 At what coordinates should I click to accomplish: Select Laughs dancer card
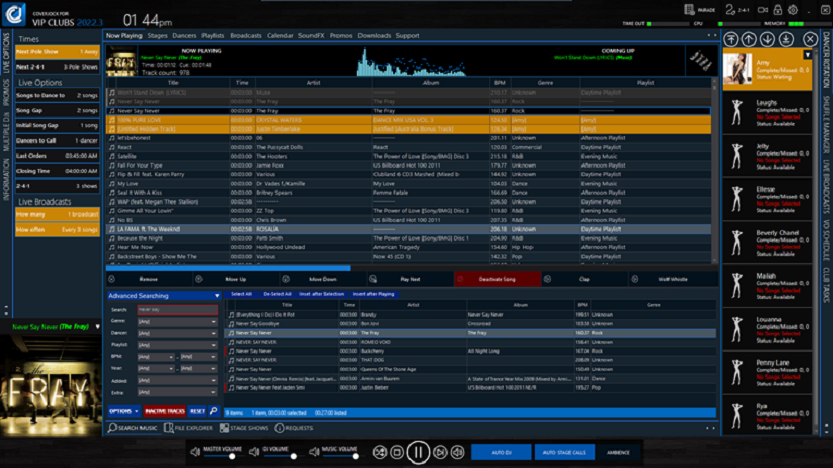[x=767, y=113]
